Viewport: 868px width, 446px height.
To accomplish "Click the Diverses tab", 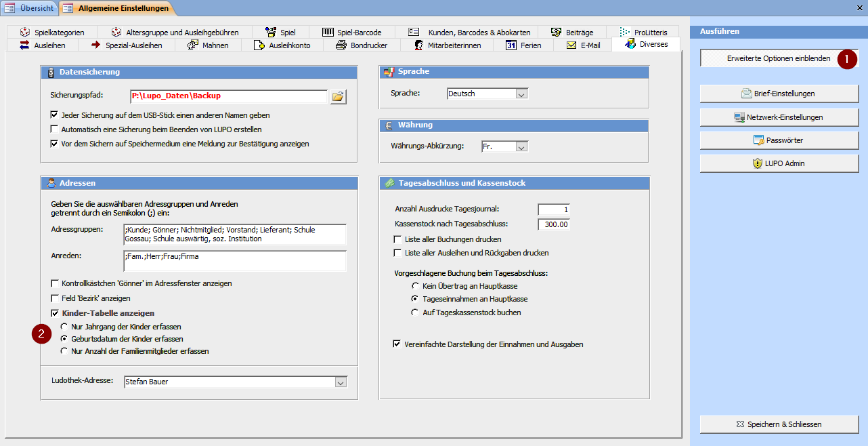I will point(646,45).
